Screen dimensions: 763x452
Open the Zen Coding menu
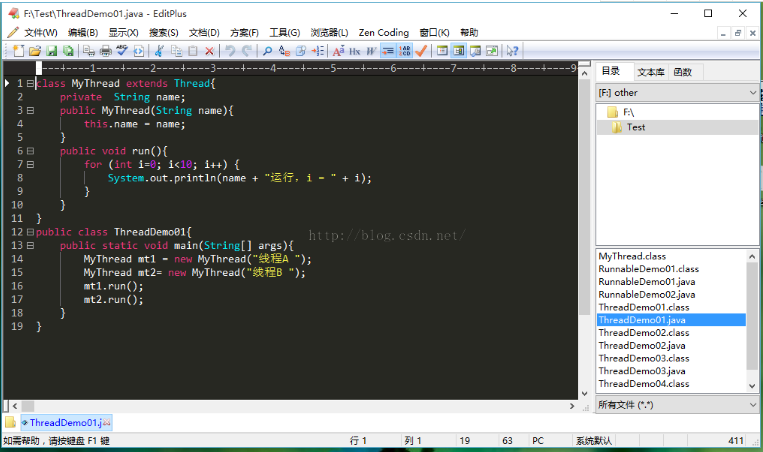click(384, 32)
